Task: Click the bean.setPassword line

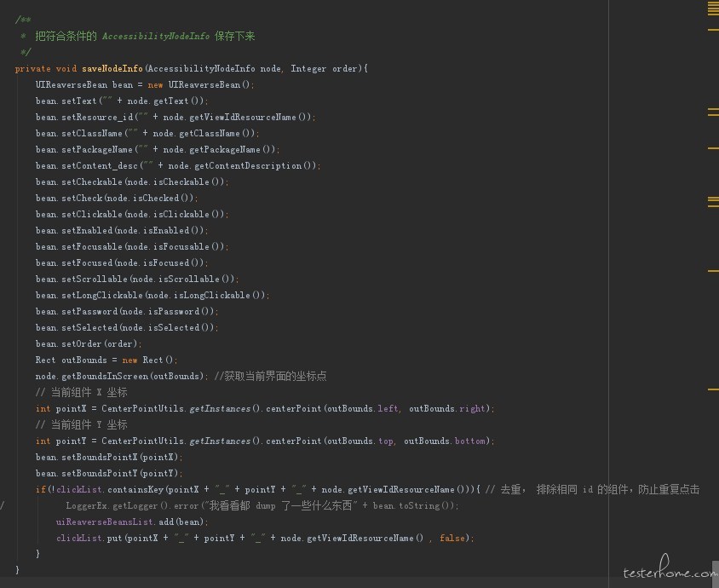Action: (x=127, y=311)
